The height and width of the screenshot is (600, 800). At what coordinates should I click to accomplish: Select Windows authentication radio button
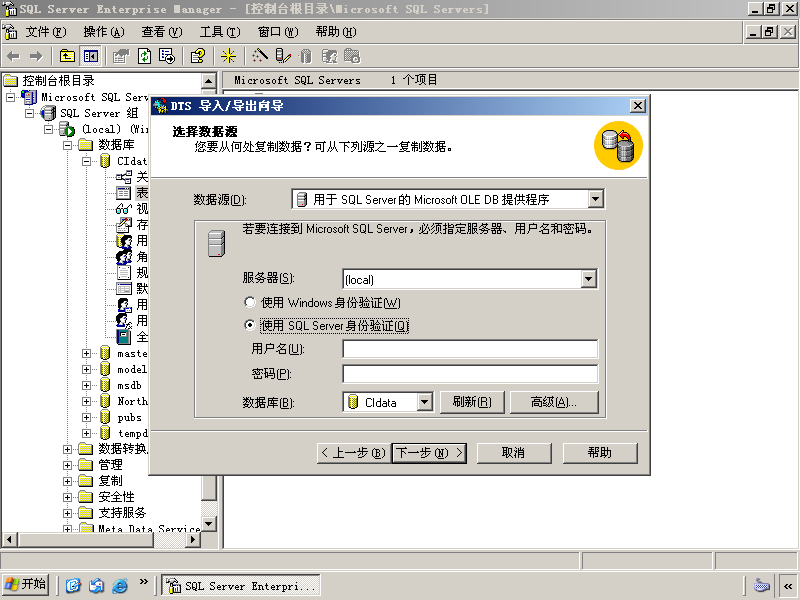(249, 303)
